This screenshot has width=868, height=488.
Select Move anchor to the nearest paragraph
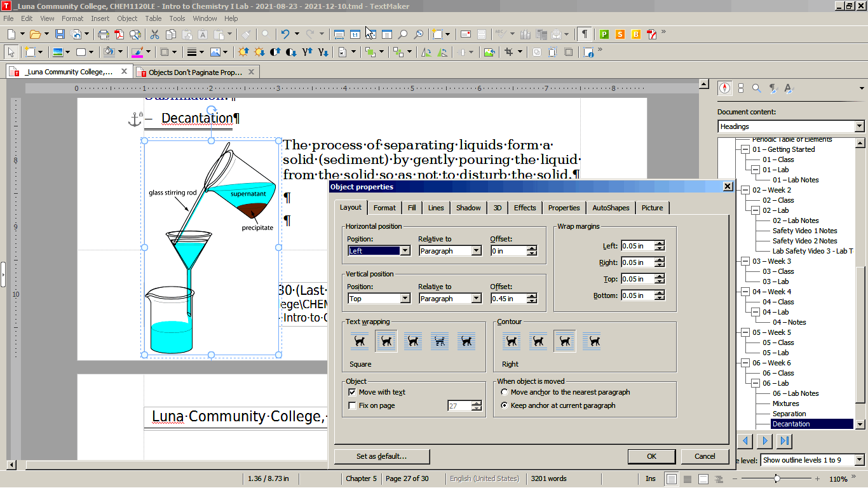(x=505, y=393)
